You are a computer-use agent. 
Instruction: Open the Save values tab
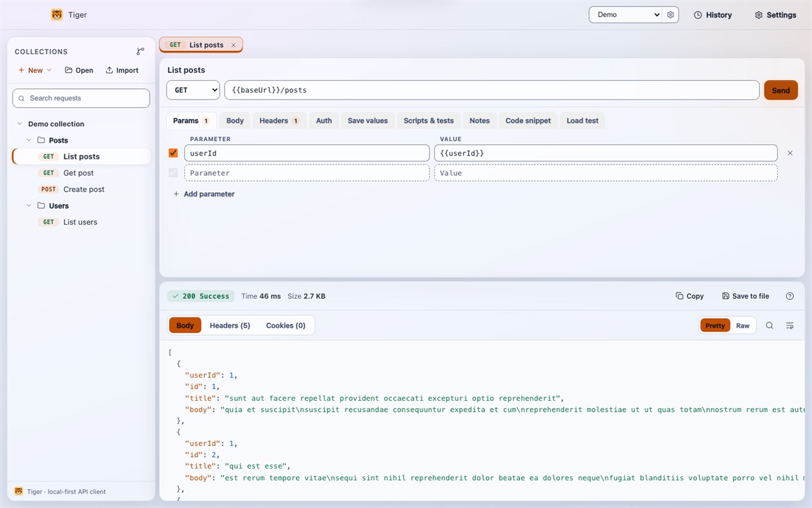[368, 121]
